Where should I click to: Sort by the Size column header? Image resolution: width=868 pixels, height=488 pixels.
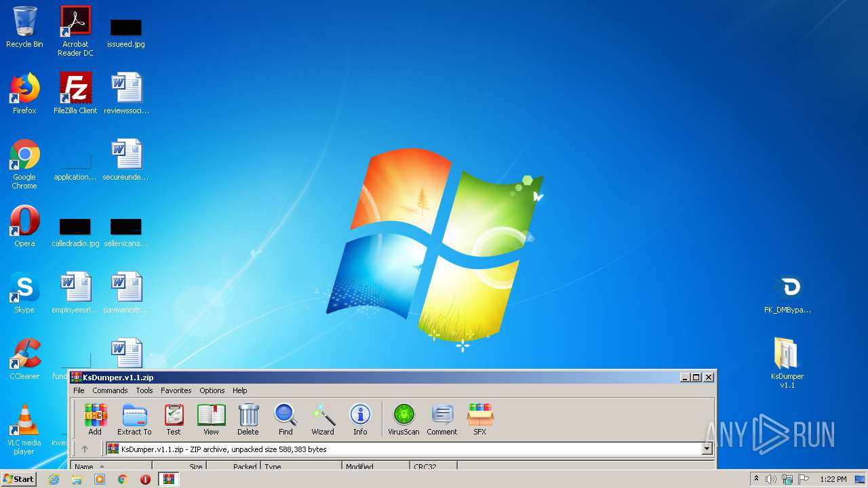point(180,466)
